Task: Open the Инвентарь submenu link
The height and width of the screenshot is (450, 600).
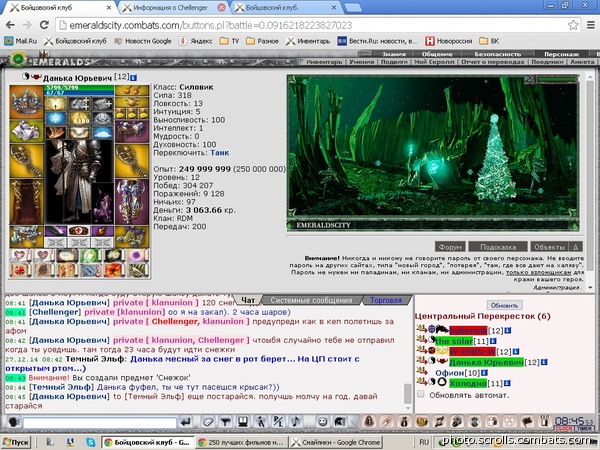Action: pyautogui.click(x=324, y=62)
